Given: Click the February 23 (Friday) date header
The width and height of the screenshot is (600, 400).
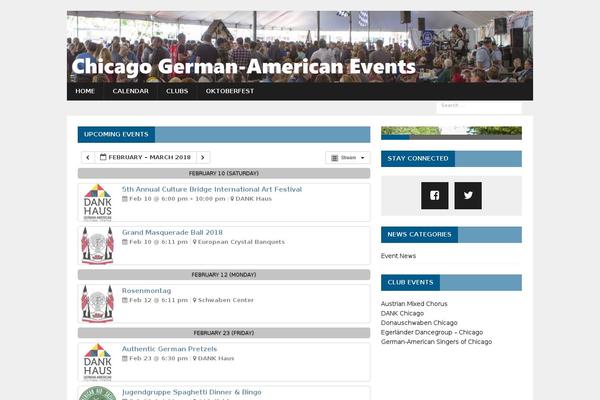Looking at the screenshot, I should 224,333.
